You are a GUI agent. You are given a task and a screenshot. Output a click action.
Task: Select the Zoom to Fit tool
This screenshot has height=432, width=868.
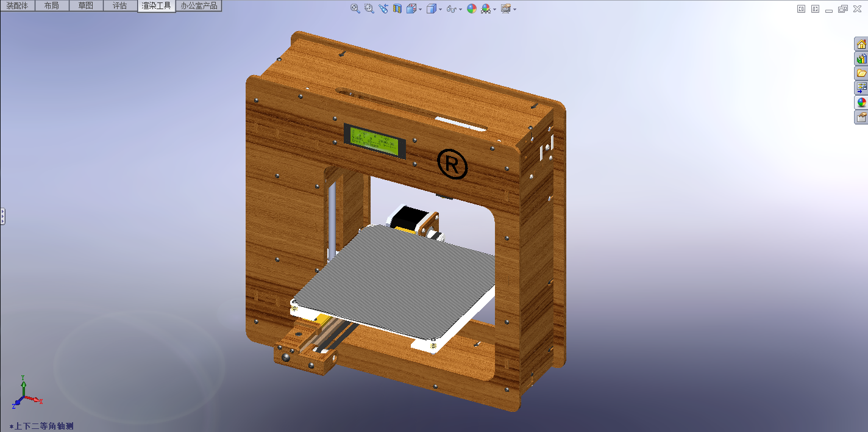pos(355,9)
